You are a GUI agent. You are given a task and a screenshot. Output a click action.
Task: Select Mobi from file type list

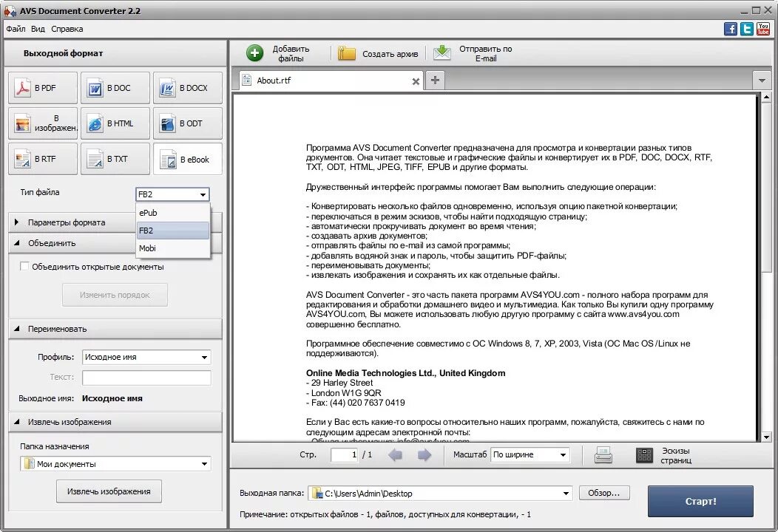[172, 248]
